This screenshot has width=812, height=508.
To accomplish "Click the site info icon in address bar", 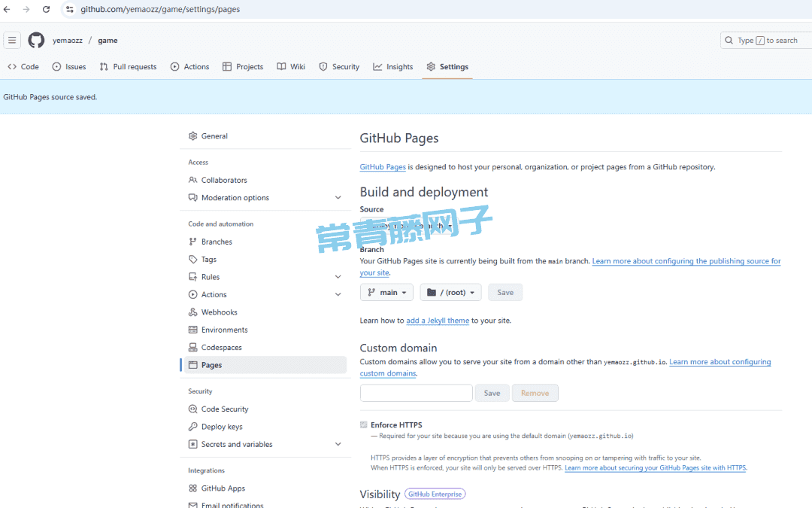I will pyautogui.click(x=69, y=9).
